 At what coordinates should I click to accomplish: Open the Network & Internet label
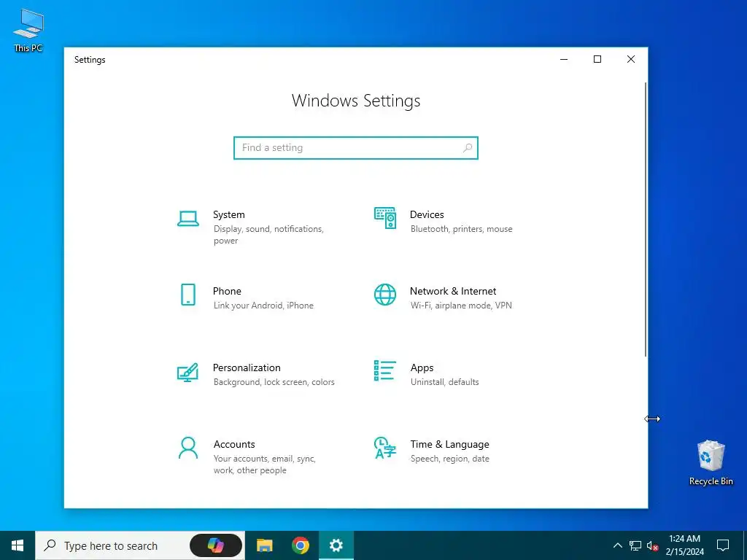(453, 291)
